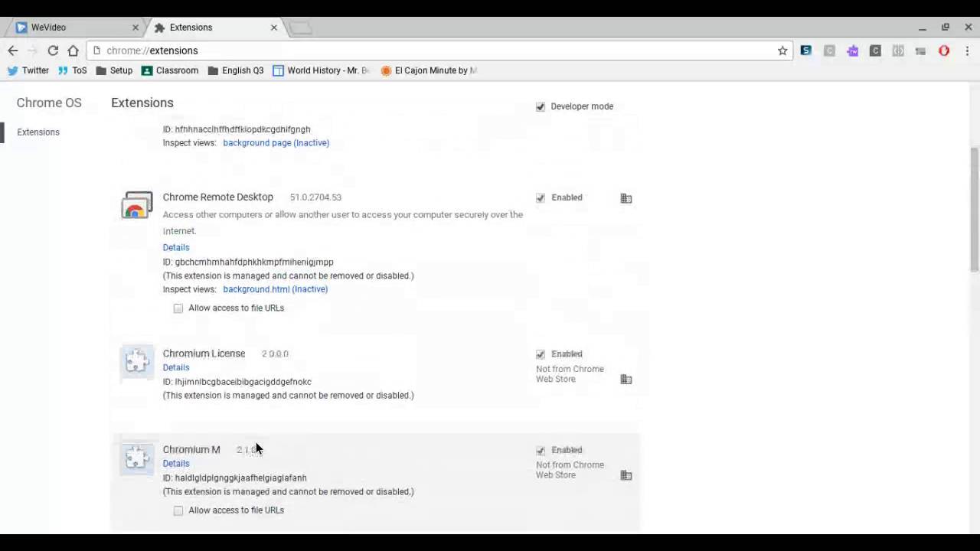980x551 pixels.
Task: Open the home page icon
Action: (73, 51)
